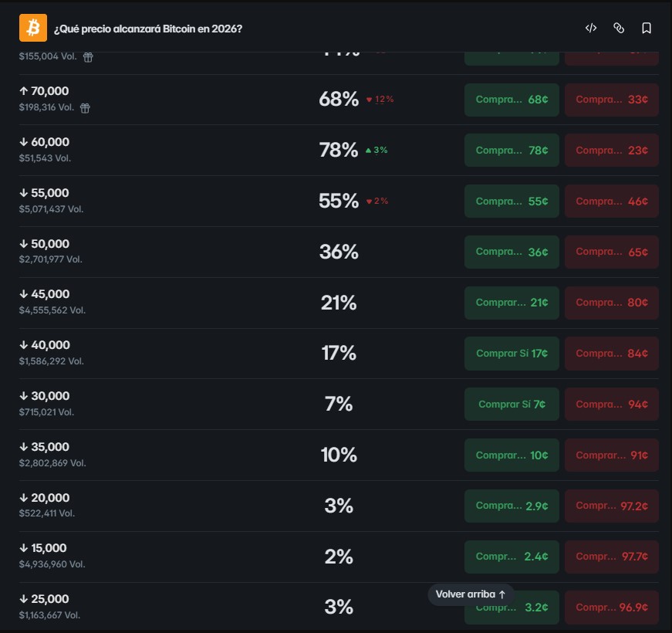
Task: Open the embed code icon
Action: 591,28
